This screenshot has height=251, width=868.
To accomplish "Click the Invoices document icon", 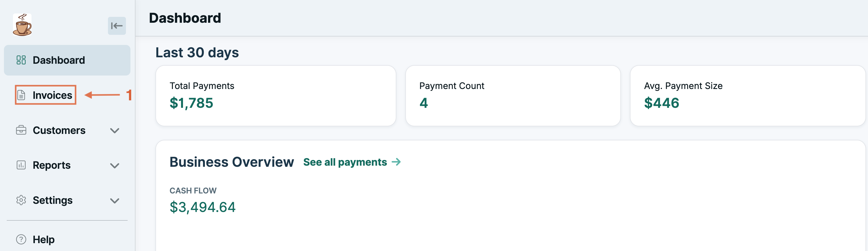I will tap(21, 95).
